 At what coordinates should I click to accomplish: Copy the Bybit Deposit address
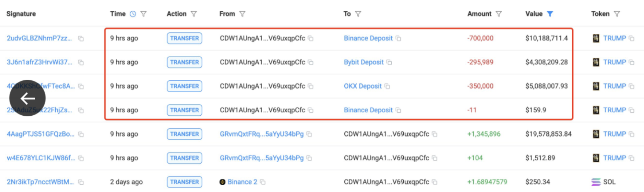pos(389,62)
